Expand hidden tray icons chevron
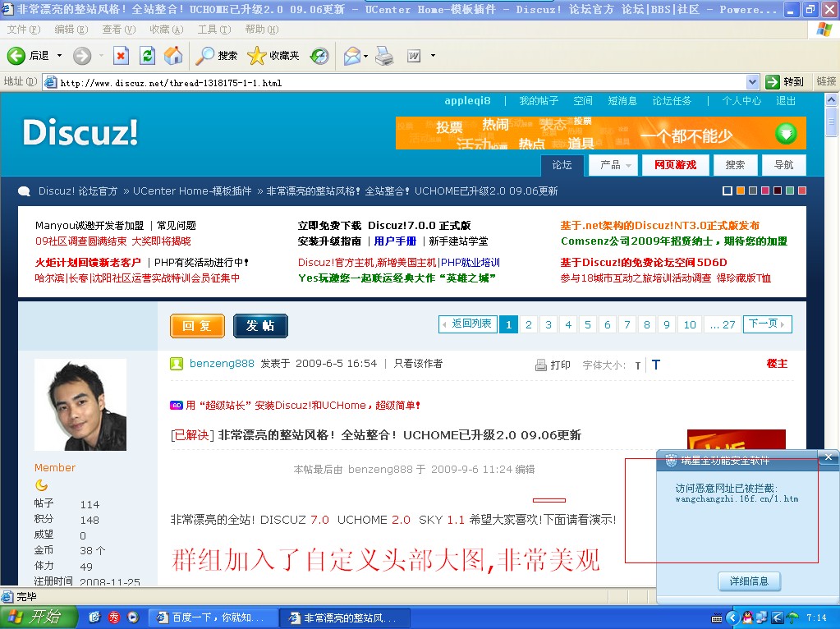The width and height of the screenshot is (840, 629). tap(732, 618)
